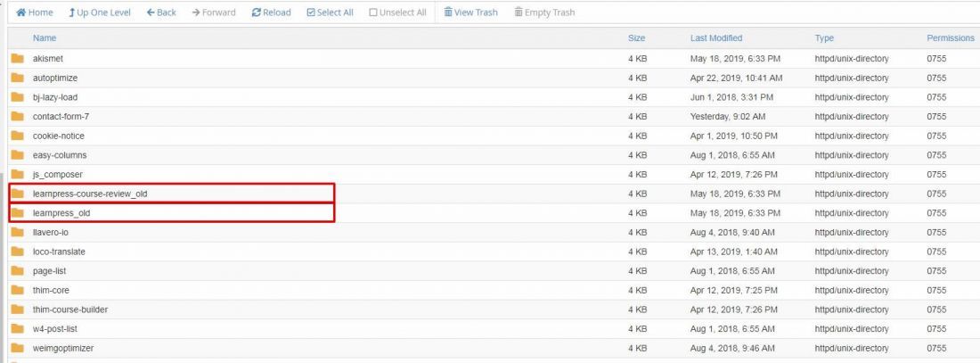Click the bj-lazy-load folder icon
This screenshot has height=363, width=980.
[18, 97]
